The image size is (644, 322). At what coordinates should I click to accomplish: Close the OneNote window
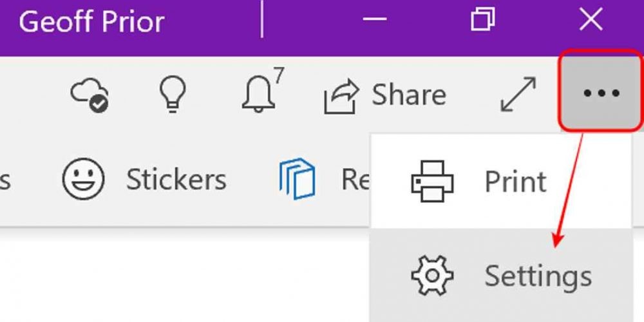pos(591,19)
